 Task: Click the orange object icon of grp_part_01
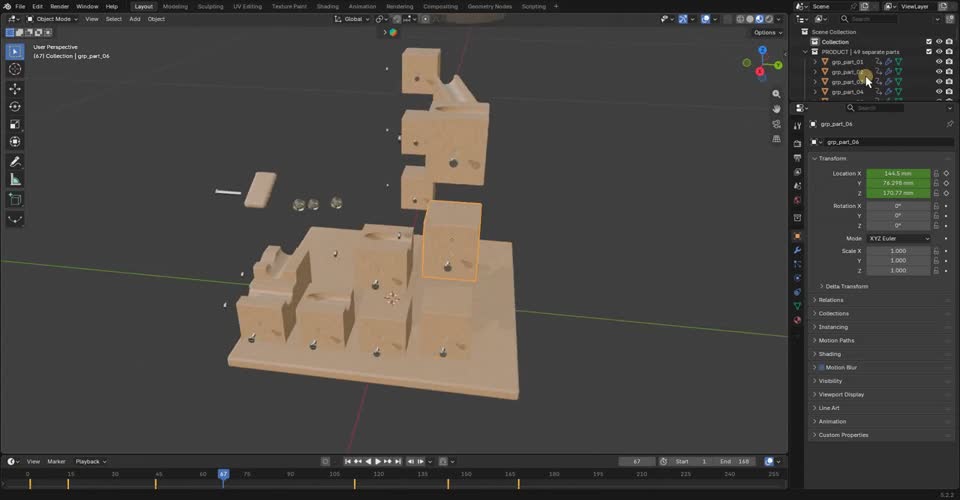tap(825, 62)
